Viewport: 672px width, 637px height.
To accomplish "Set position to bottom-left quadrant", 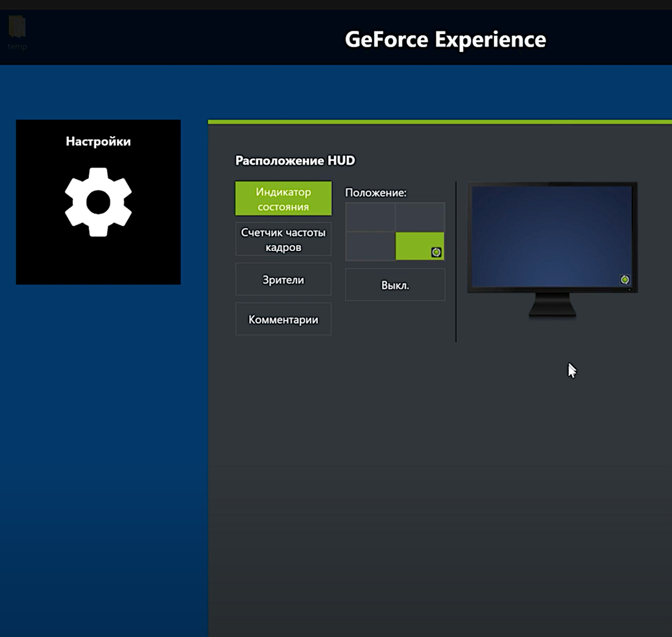I will click(370, 247).
